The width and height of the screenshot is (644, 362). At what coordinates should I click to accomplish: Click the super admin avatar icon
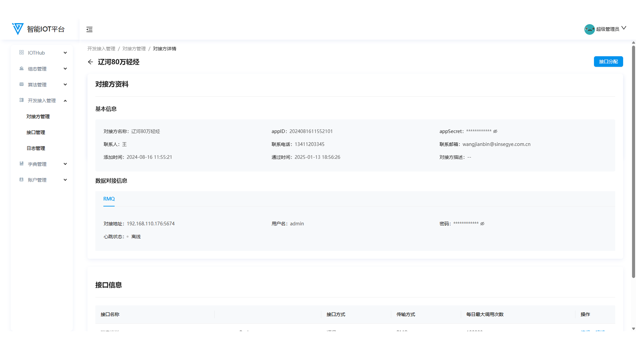pyautogui.click(x=589, y=29)
